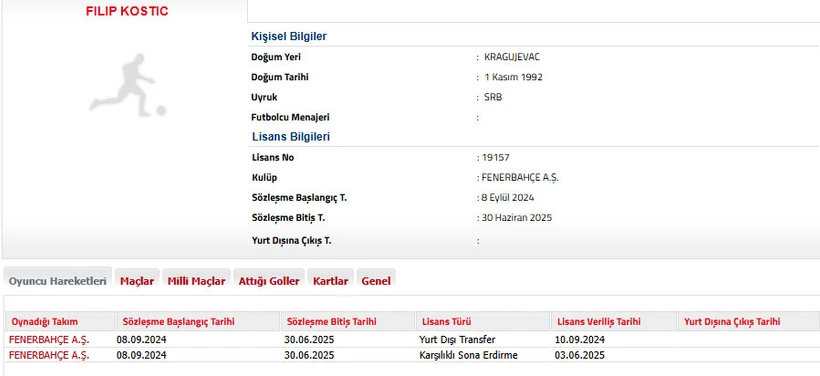Click the Kişisel Bilgiler section heading

(289, 36)
